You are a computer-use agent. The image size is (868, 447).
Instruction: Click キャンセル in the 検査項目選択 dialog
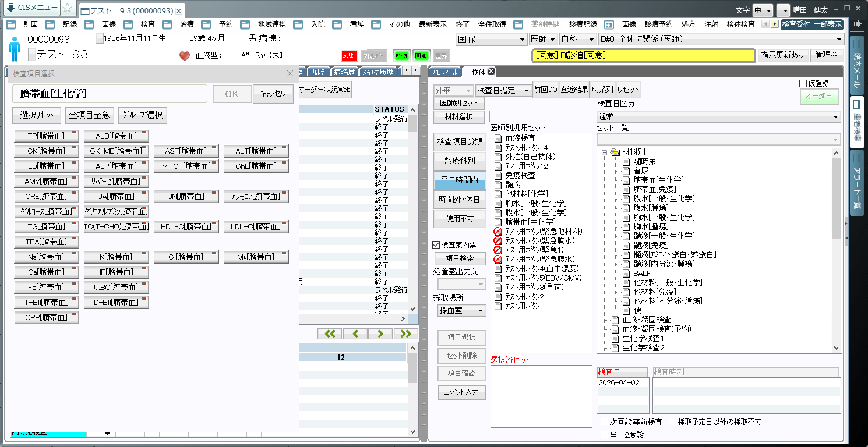click(x=273, y=94)
